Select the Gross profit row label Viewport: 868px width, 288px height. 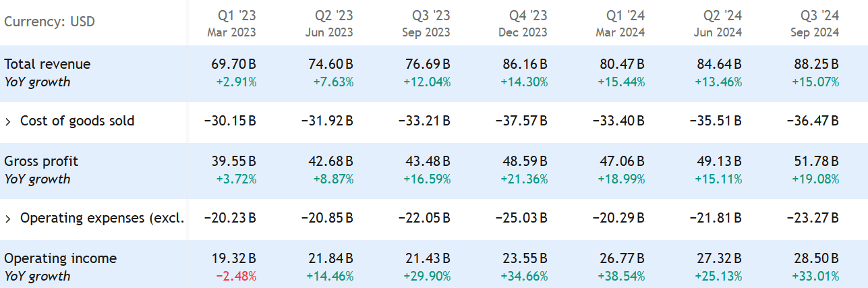[41, 161]
